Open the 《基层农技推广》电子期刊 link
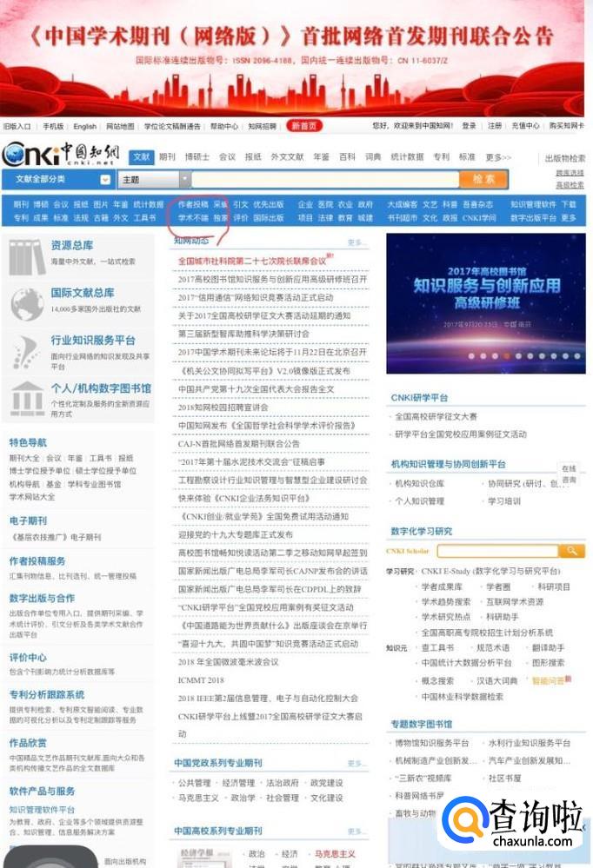The width and height of the screenshot is (593, 868). tap(55, 537)
